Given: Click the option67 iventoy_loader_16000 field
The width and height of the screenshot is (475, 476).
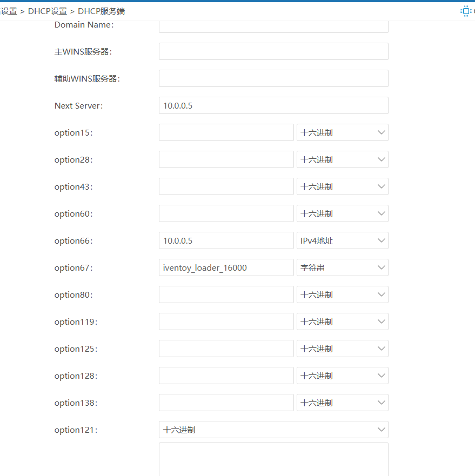Looking at the screenshot, I should (x=226, y=267).
